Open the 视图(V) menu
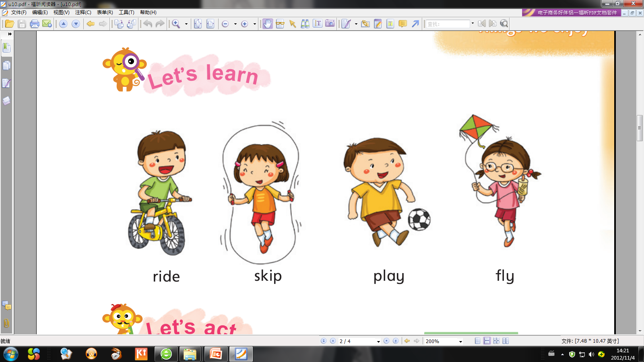 point(61,12)
